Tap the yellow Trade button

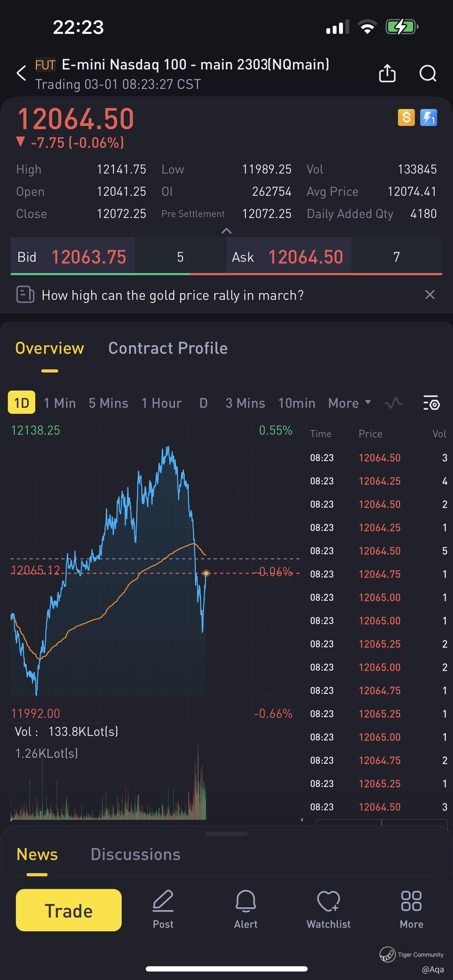coord(69,911)
